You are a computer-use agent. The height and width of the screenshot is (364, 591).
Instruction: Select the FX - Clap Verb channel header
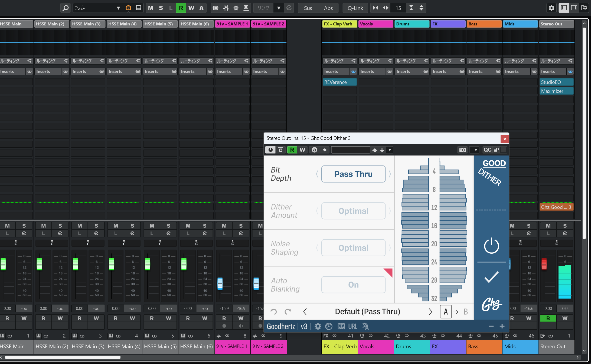[x=339, y=24]
